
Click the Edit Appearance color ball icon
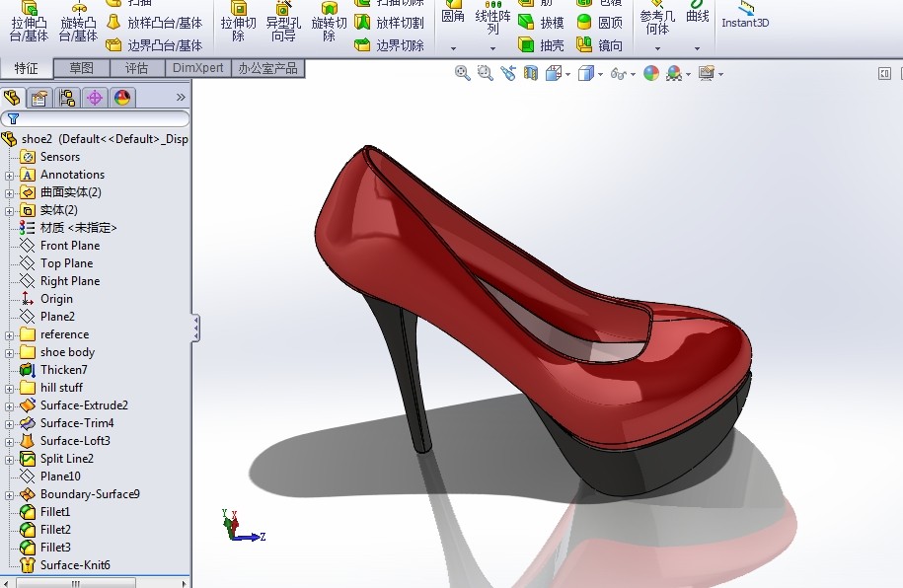click(650, 73)
